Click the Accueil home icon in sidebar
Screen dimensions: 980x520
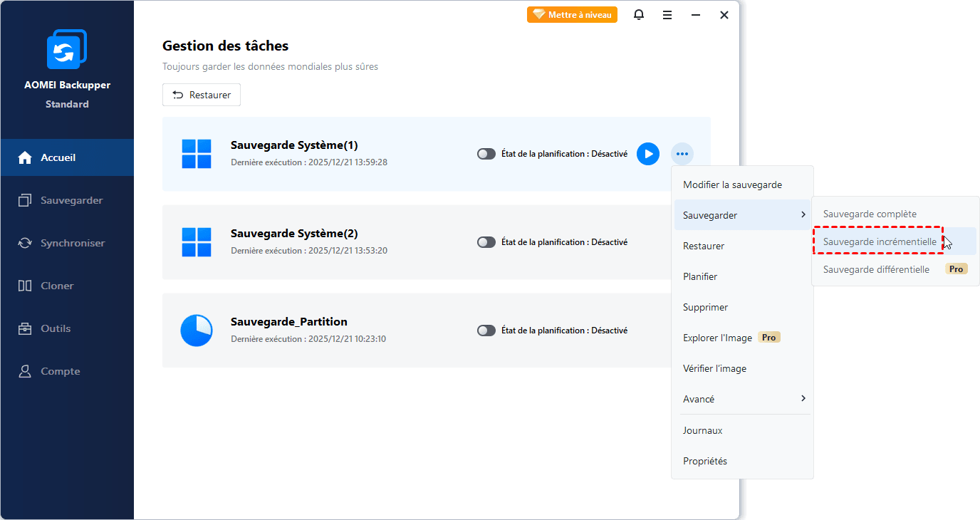pos(25,158)
